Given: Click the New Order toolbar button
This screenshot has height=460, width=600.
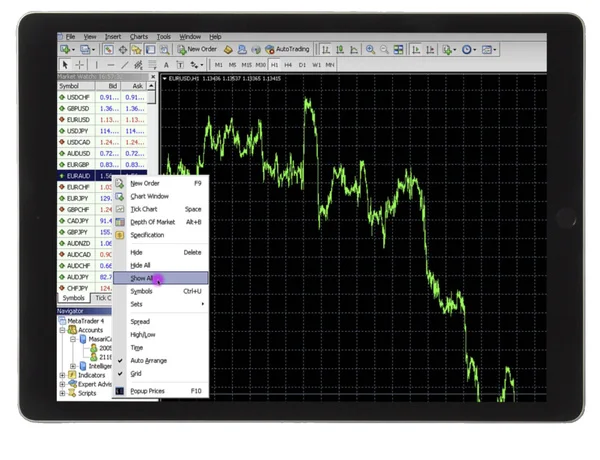Looking at the screenshot, I should 197,49.
